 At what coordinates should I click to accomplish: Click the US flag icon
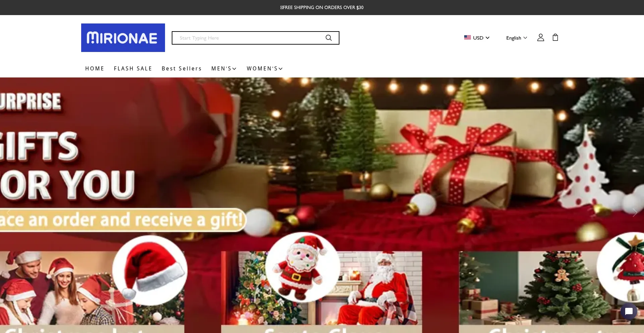[x=467, y=38]
